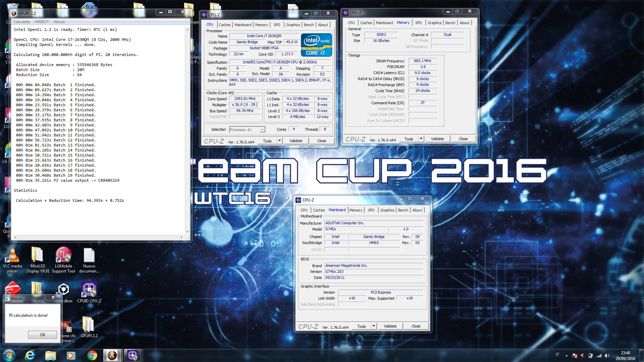This screenshot has height=362, width=644.
Task: Open the Calculate menu in GPUPI
Action: pyautogui.click(x=21, y=22)
